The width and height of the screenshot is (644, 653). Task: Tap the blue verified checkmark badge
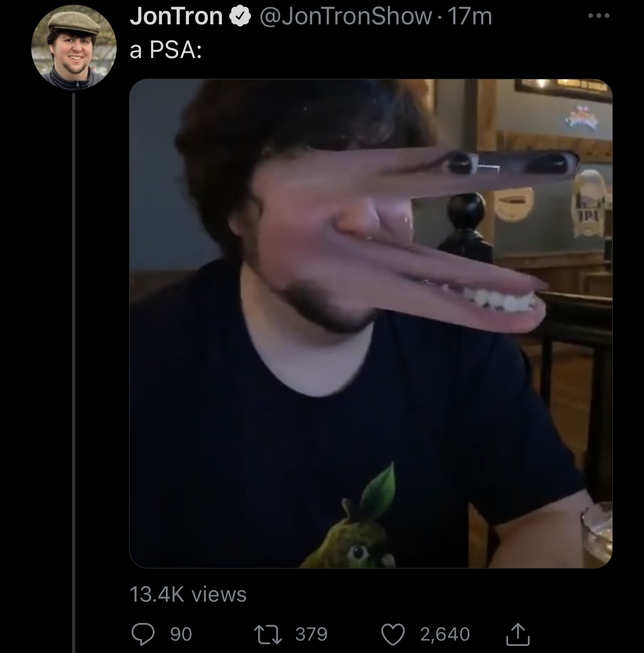pyautogui.click(x=239, y=17)
